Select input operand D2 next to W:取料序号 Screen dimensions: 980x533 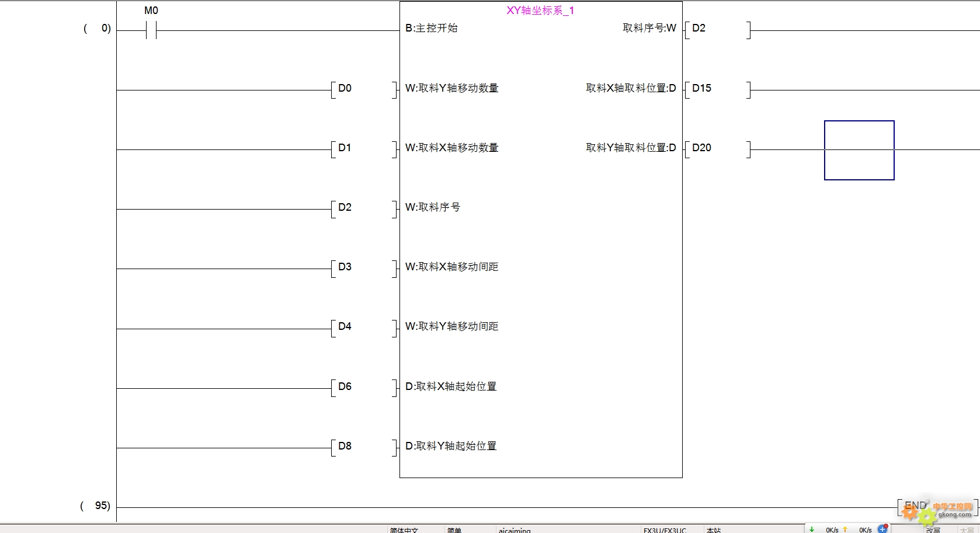pyautogui.click(x=364, y=208)
